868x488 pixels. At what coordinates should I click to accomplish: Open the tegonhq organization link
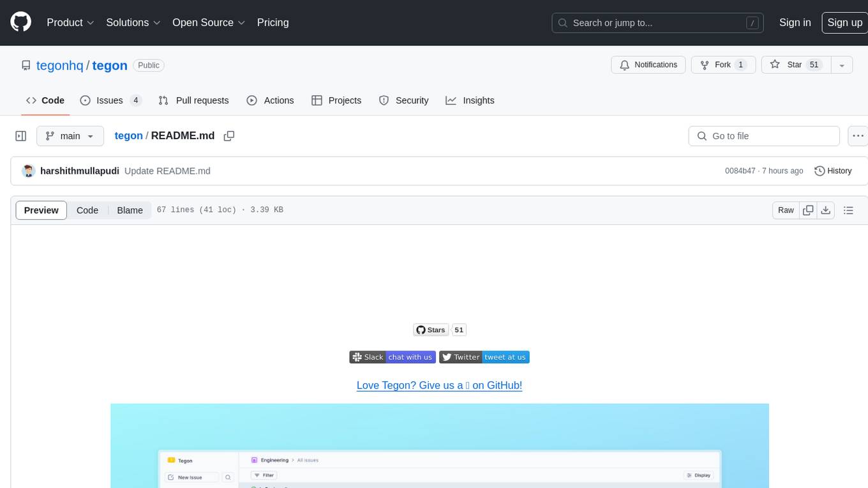[x=59, y=65]
